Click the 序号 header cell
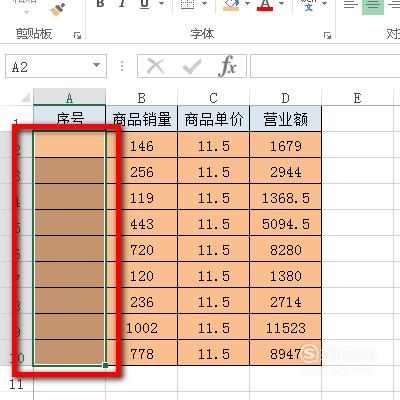The width and height of the screenshot is (400, 400). coord(69,118)
